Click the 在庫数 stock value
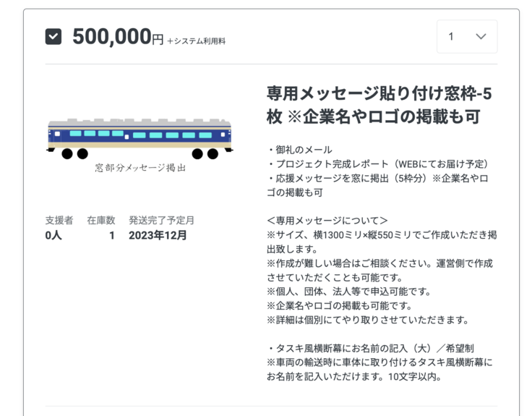 pos(111,235)
